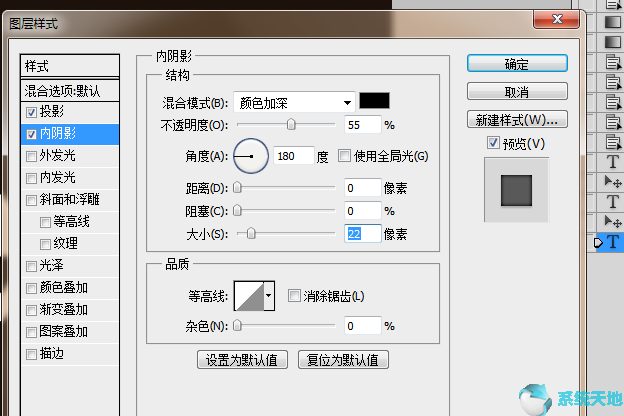Screen dimensions: 624x416
Task: Click the 阻塞 percentage field
Action: [x=362, y=211]
